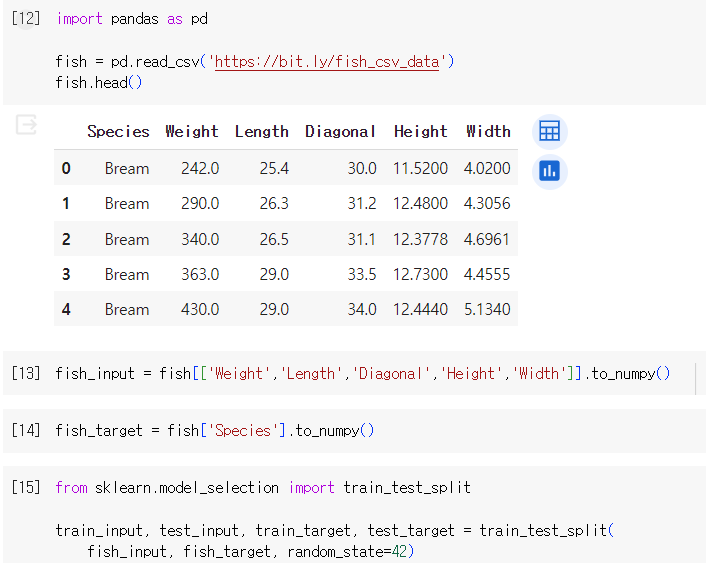Image resolution: width=706 pixels, height=563 pixels.
Task: Click Bream in row 2
Action: [x=127, y=239]
